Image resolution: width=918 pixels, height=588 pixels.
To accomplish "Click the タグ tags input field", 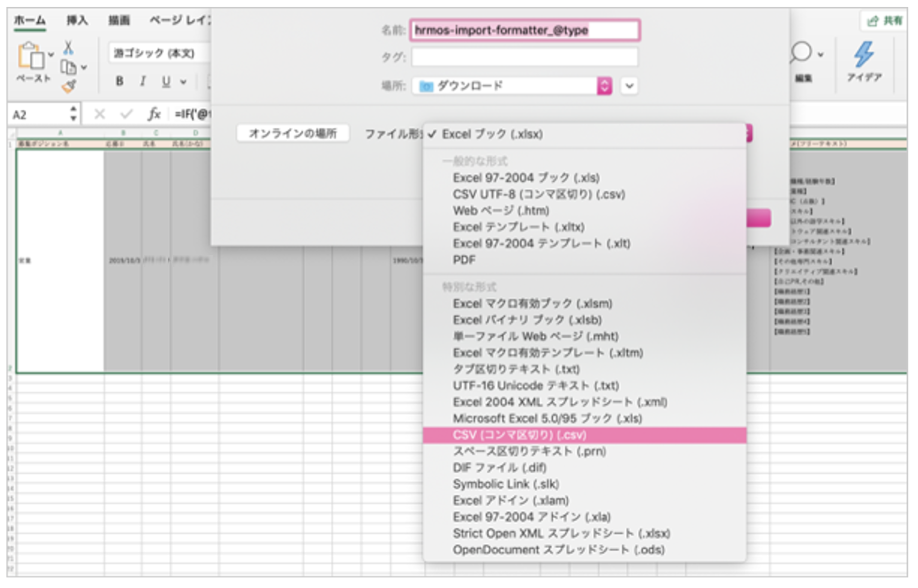I will [x=525, y=57].
